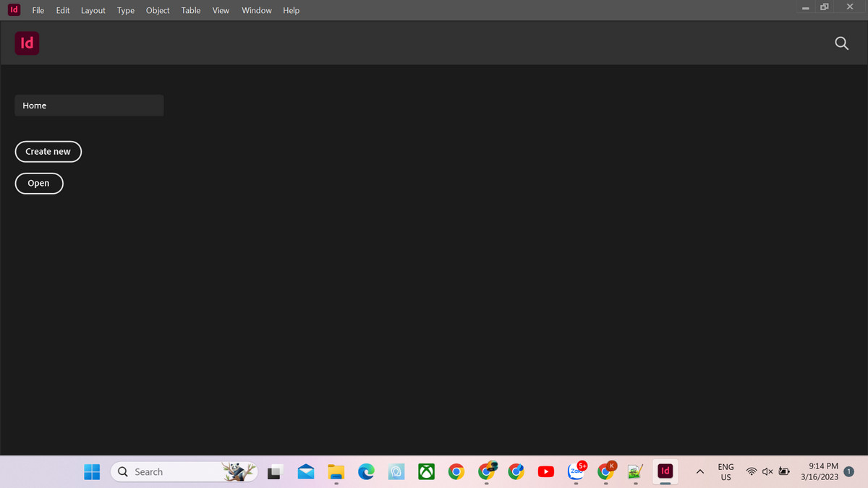Click the ENG US language indicator
Viewport: 868px width, 488px height.
coord(726,472)
